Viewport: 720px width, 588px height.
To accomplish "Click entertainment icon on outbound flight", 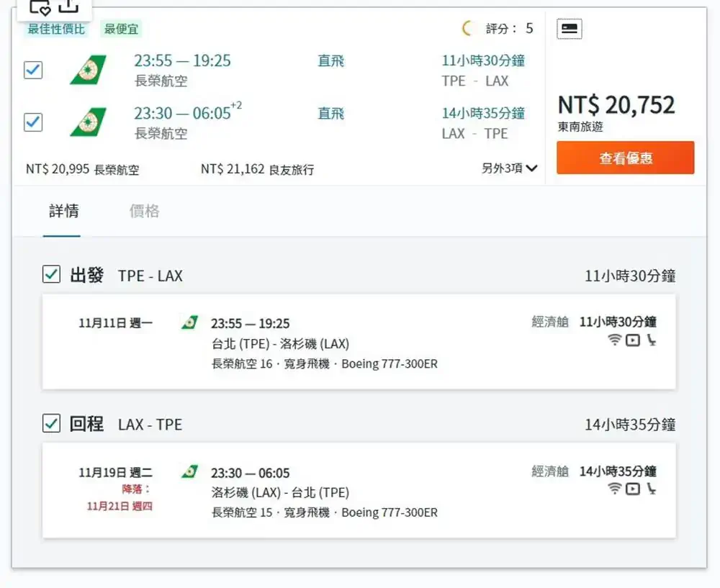I will pyautogui.click(x=633, y=340).
